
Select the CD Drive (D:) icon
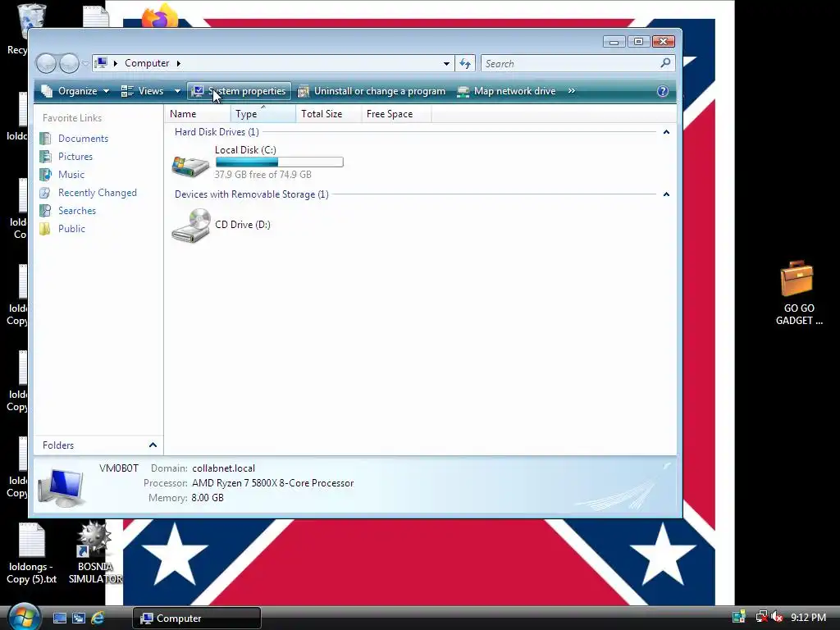click(x=191, y=226)
